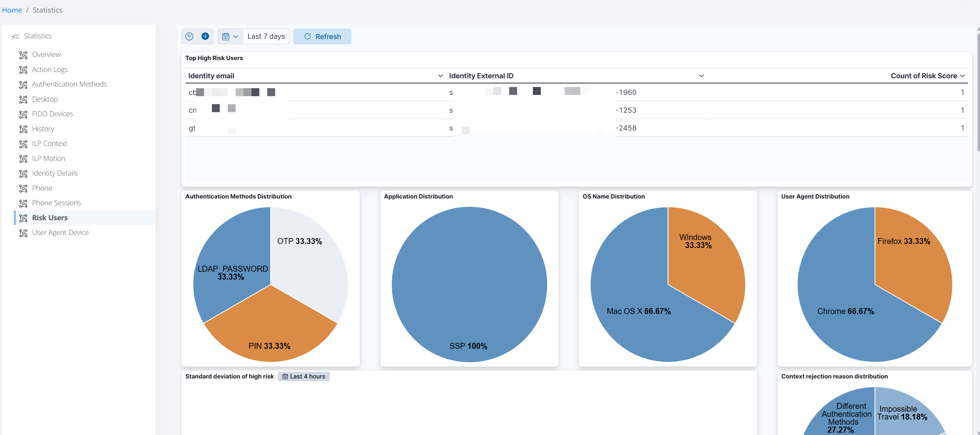Click the icon next to Overview

(23, 55)
